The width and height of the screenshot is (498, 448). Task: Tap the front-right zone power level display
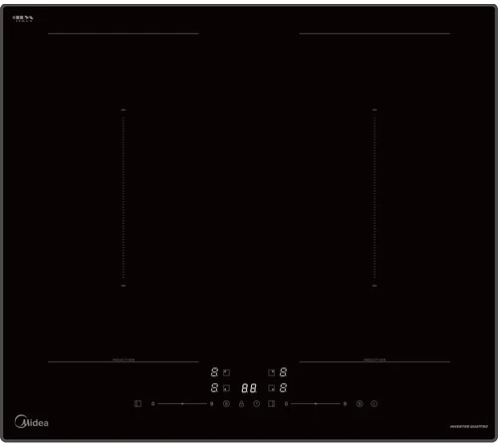point(283,387)
